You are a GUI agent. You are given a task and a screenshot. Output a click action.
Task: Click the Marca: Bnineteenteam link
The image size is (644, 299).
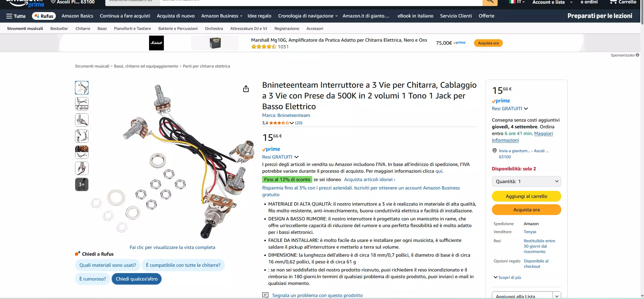click(x=286, y=115)
